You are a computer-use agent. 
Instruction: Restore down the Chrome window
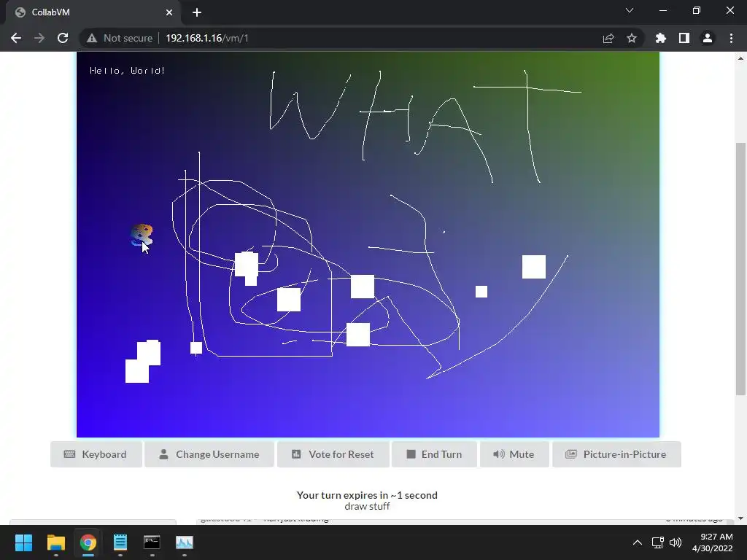click(x=697, y=10)
